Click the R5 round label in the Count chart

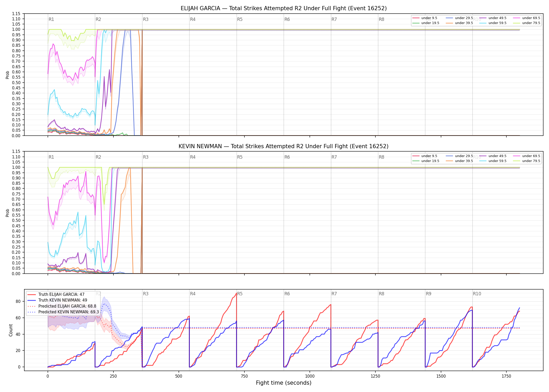click(240, 294)
